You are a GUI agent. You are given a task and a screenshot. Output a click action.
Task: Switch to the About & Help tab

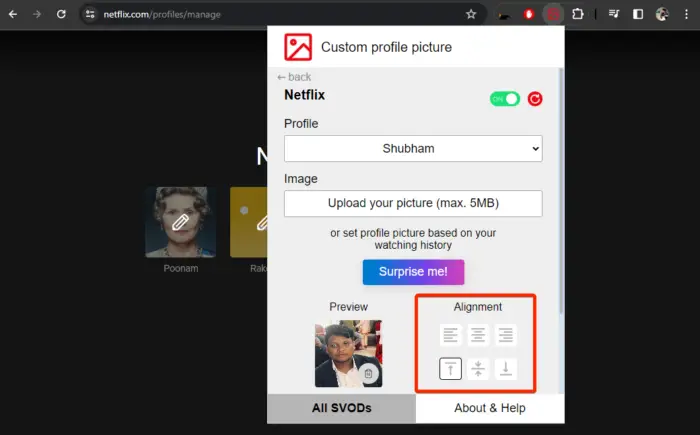click(x=490, y=408)
